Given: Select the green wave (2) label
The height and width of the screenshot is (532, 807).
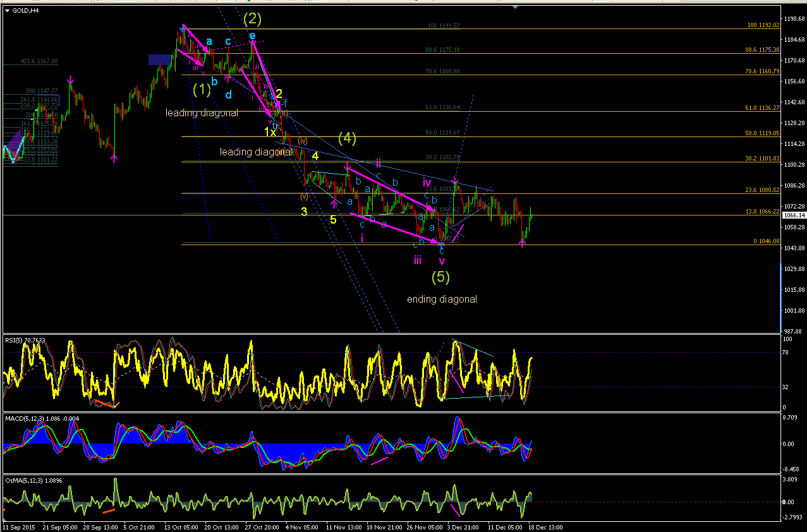Looking at the screenshot, I should pos(252,19).
